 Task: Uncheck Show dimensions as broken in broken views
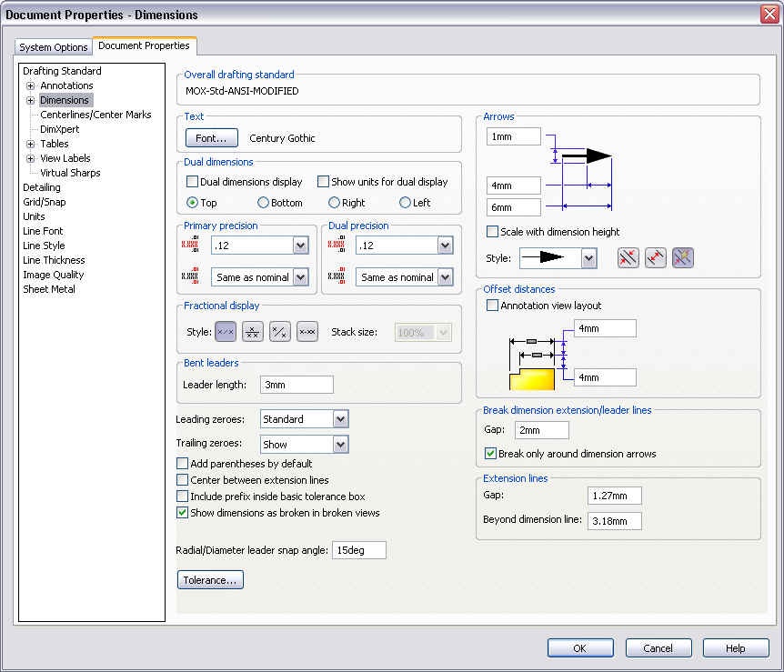183,513
